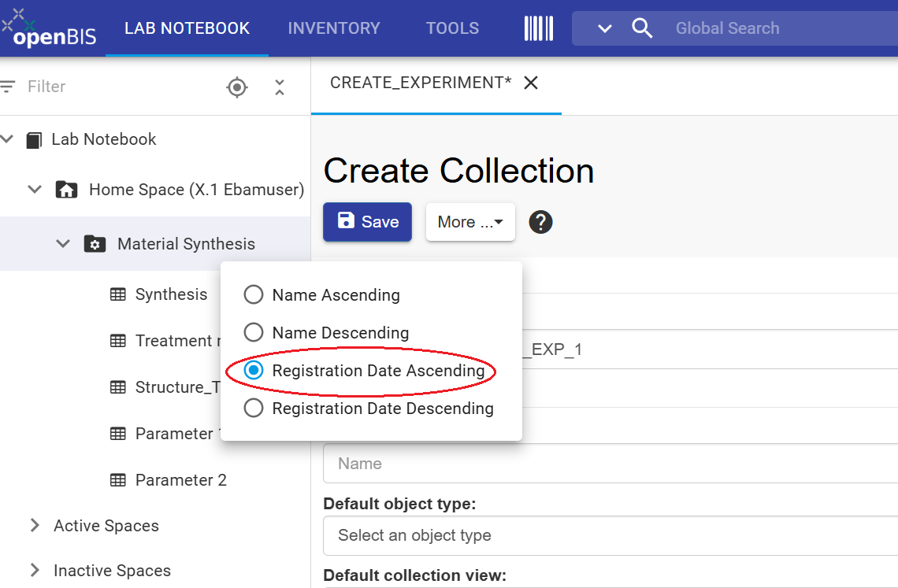Click the Home Space house icon

coord(66,190)
